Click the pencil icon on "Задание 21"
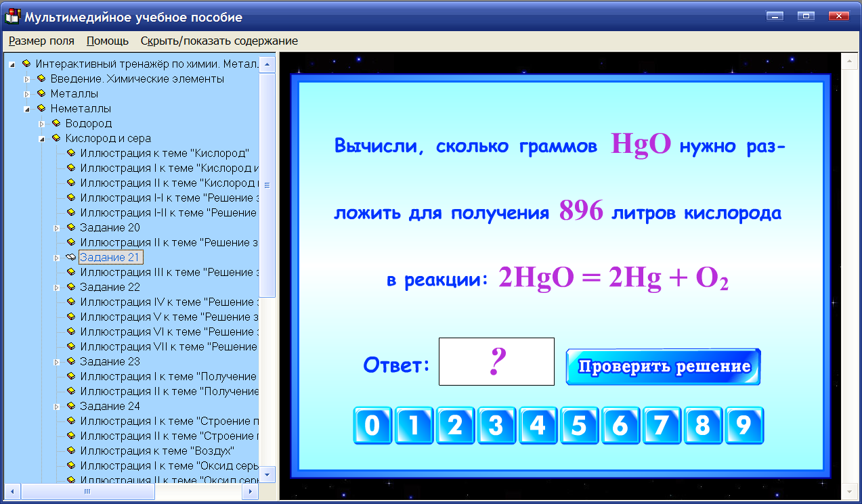The width and height of the screenshot is (862, 504). 70,257
